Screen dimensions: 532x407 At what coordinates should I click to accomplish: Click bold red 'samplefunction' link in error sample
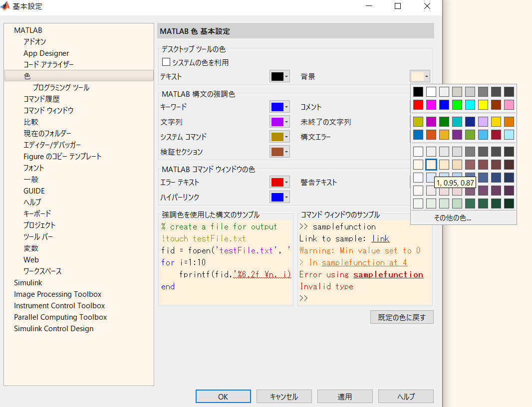tap(388, 274)
